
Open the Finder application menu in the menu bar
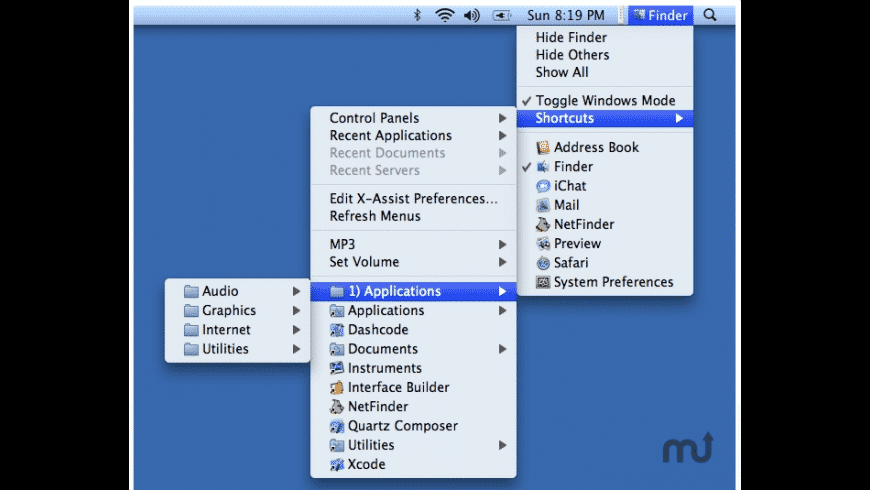[660, 15]
